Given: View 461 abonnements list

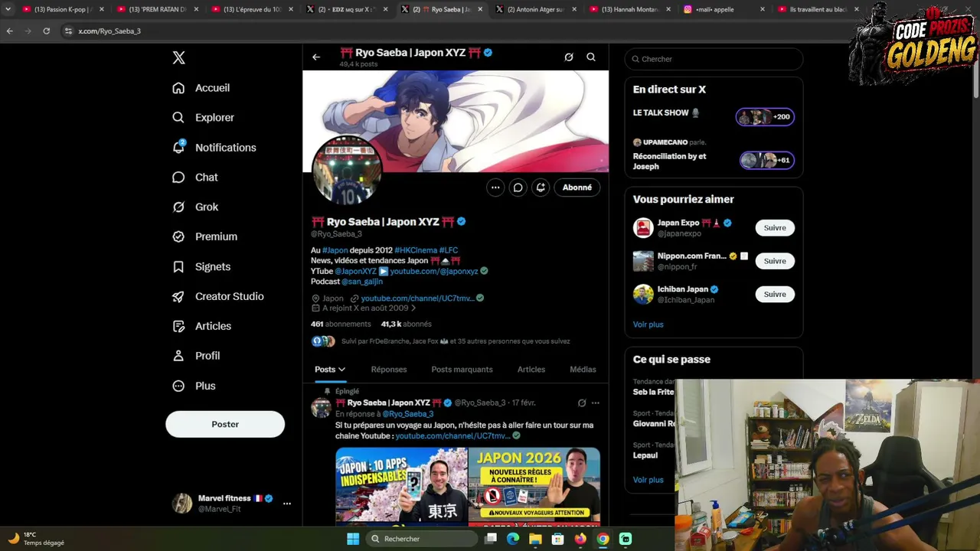Looking at the screenshot, I should 341,324.
